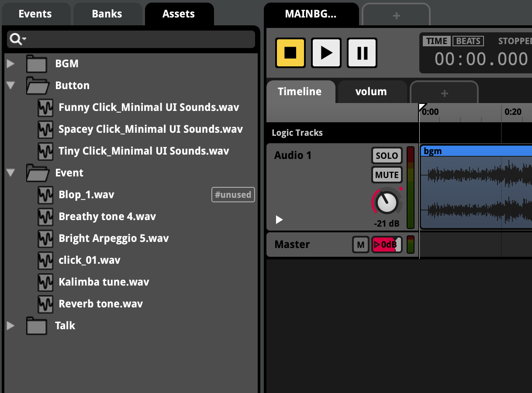
Task: Add a new event tab with plus
Action: click(396, 15)
